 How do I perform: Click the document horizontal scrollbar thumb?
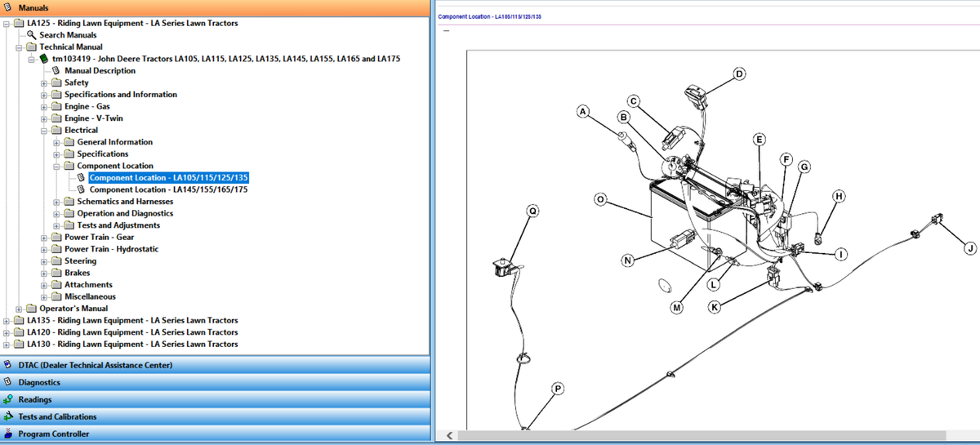coord(702,435)
